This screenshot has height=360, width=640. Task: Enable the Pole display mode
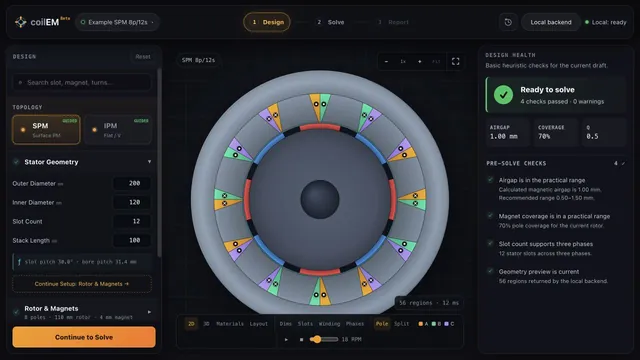382,324
